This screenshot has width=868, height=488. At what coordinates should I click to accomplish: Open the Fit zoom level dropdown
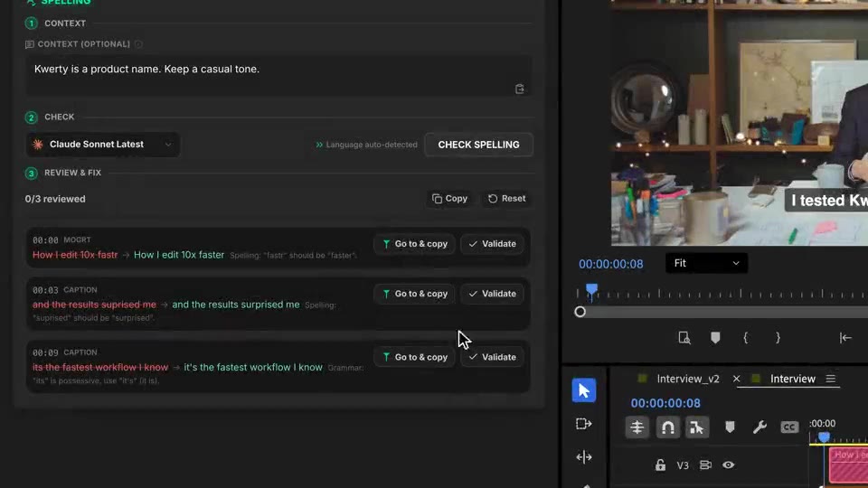706,263
